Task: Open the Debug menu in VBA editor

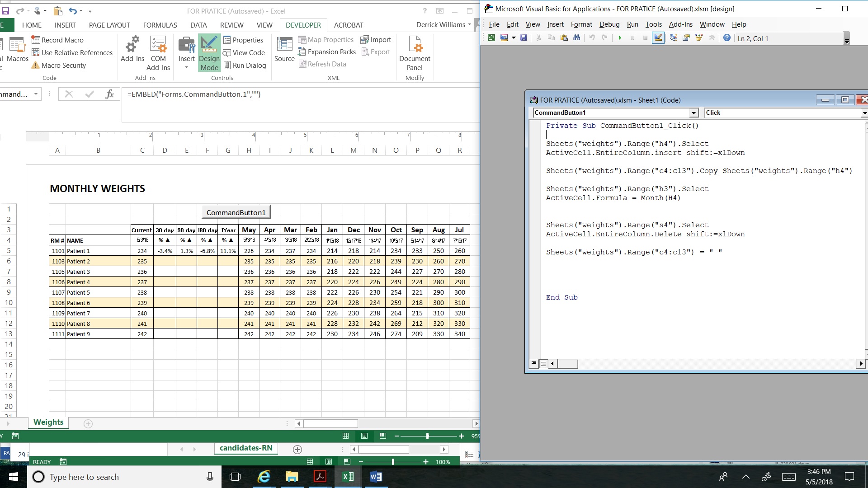Action: (609, 24)
